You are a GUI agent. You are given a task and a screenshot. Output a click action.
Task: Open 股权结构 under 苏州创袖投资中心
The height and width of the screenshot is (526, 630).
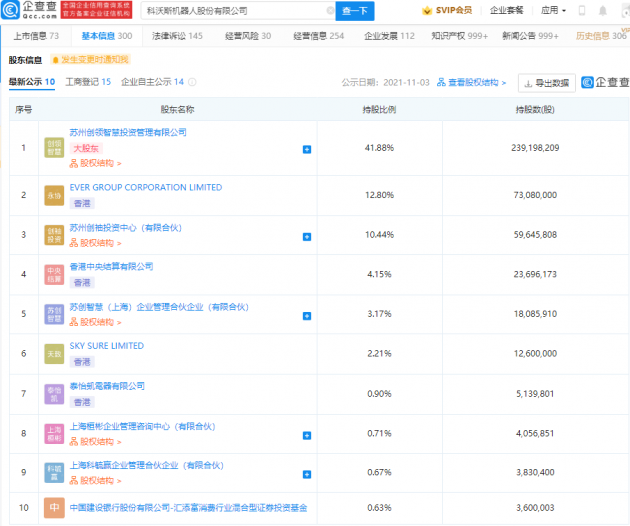(x=95, y=243)
